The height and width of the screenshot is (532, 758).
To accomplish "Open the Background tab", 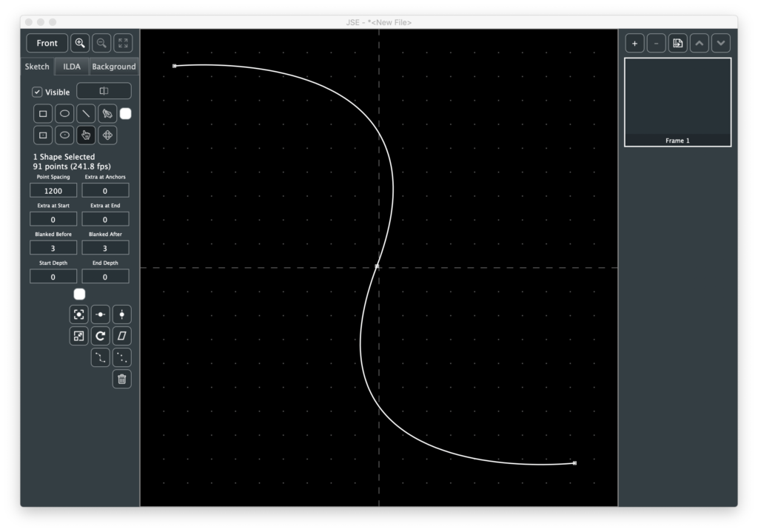I will [x=113, y=67].
